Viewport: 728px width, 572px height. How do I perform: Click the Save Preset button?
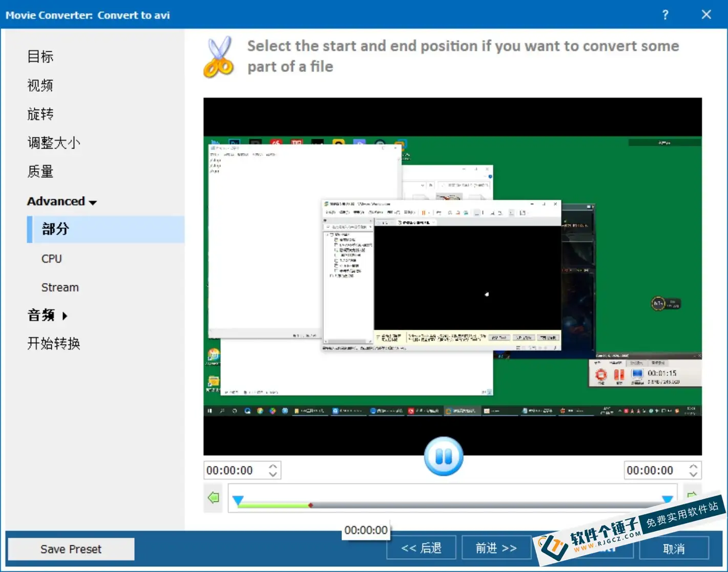pyautogui.click(x=71, y=549)
